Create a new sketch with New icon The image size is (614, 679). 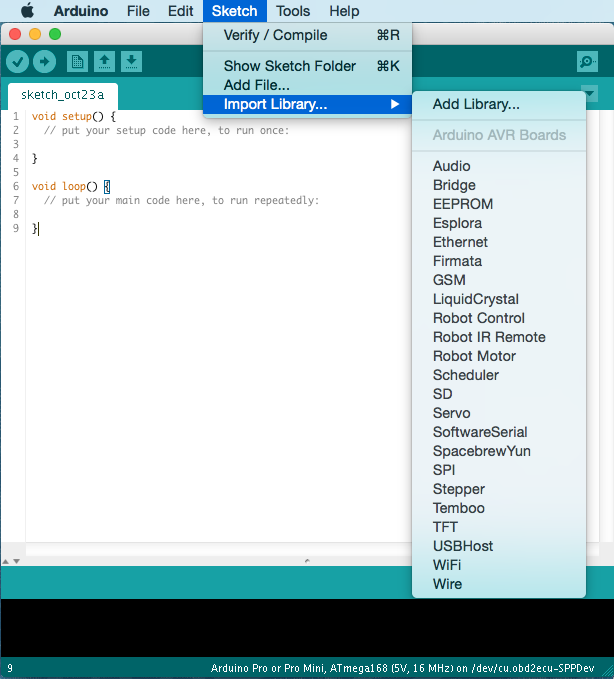tap(78, 61)
